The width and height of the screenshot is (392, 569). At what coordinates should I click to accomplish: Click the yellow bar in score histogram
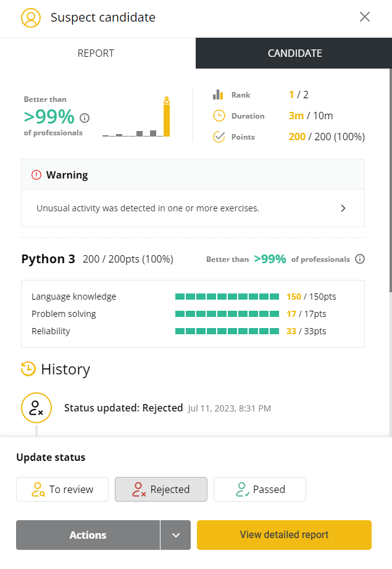tap(166, 119)
